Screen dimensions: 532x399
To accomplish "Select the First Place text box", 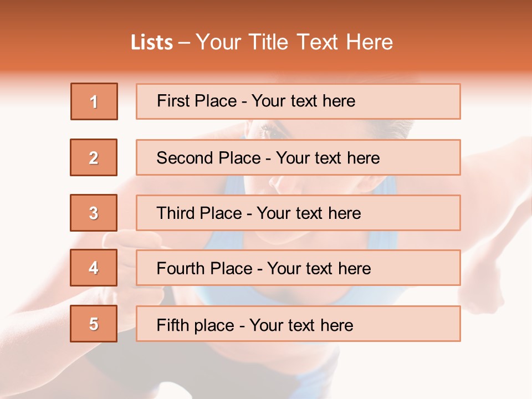I will point(298,101).
